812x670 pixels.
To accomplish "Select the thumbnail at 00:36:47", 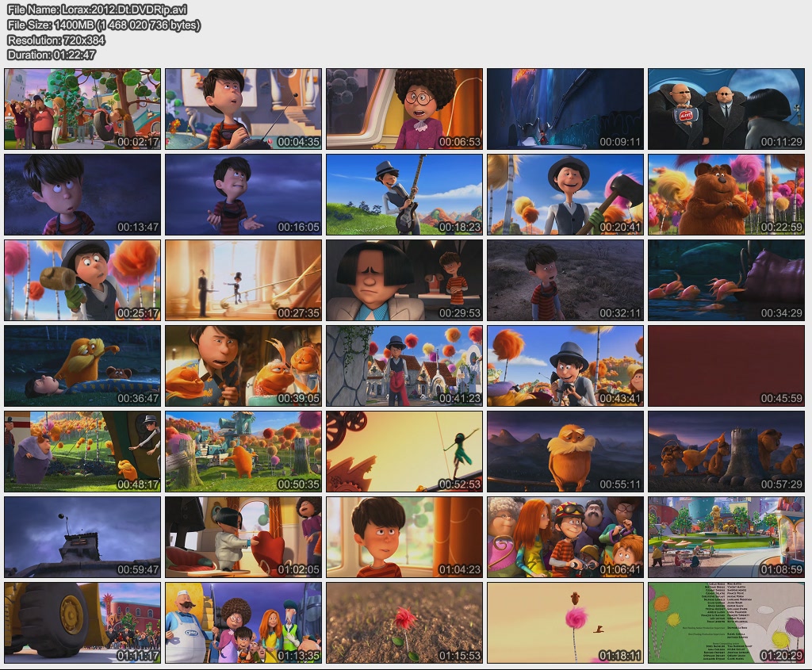I will pyautogui.click(x=82, y=366).
